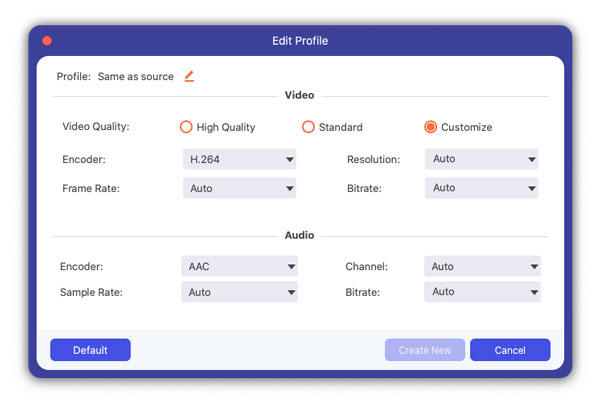Open the Sample Rate dropdown
The height and width of the screenshot is (409, 600).
tap(240, 292)
